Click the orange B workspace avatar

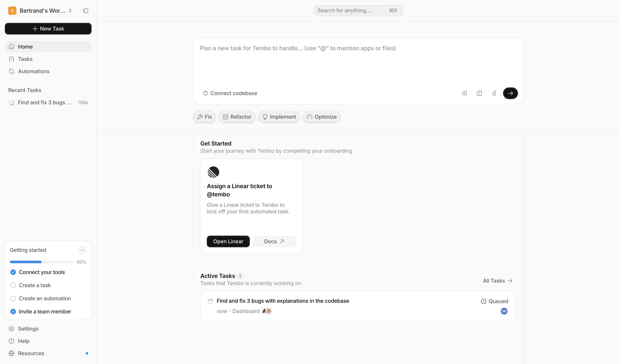(12, 11)
